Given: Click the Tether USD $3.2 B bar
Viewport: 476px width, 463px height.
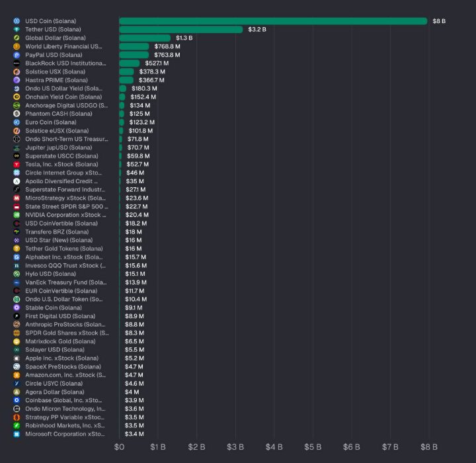Looking at the screenshot, I should 181,30.
